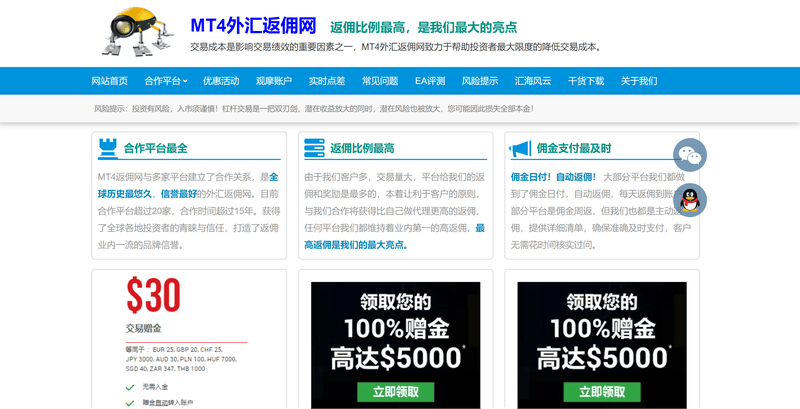
Task: Click the MT4外汇返佣网 site title
Action: (x=253, y=25)
